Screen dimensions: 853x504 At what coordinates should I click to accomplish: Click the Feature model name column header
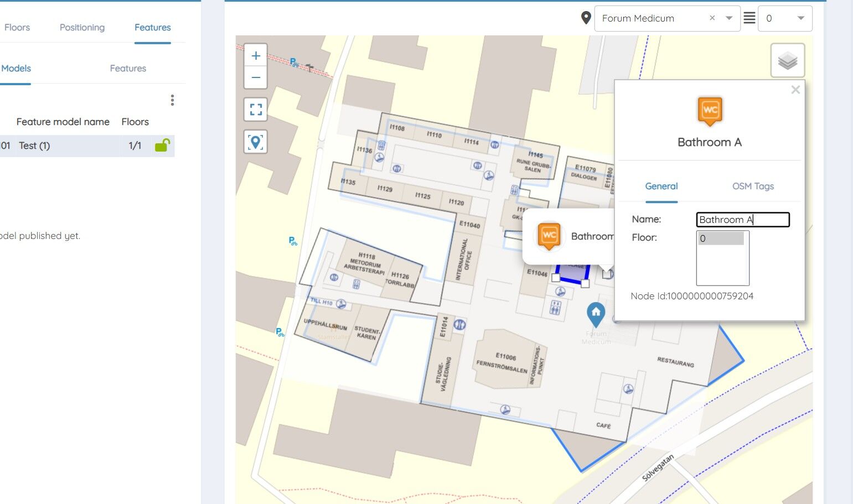pyautogui.click(x=63, y=122)
